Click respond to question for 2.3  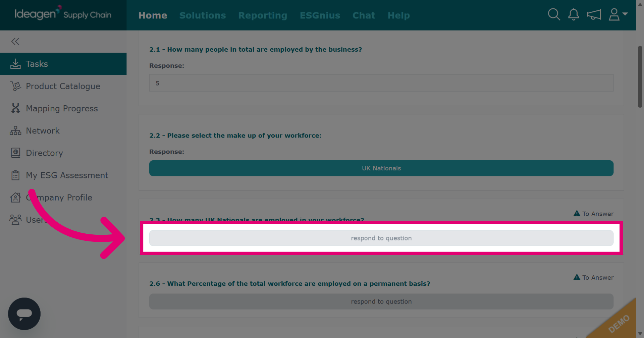(381, 238)
